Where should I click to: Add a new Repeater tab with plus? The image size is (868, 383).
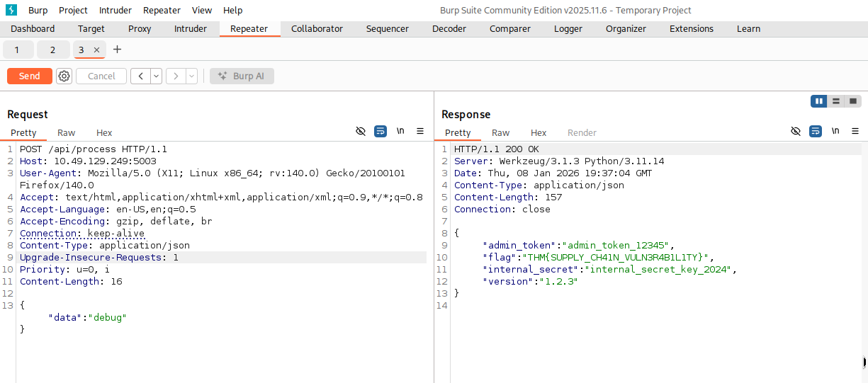118,50
